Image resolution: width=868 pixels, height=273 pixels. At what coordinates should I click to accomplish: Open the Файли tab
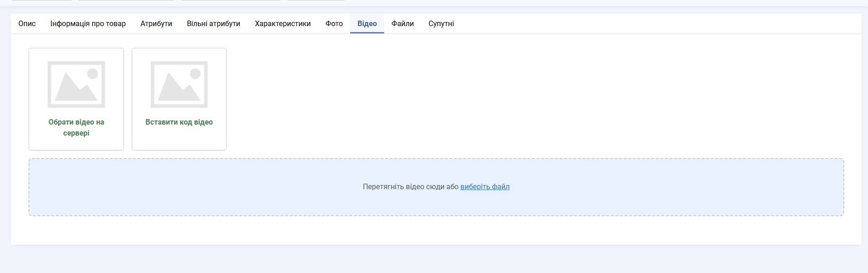pyautogui.click(x=402, y=24)
